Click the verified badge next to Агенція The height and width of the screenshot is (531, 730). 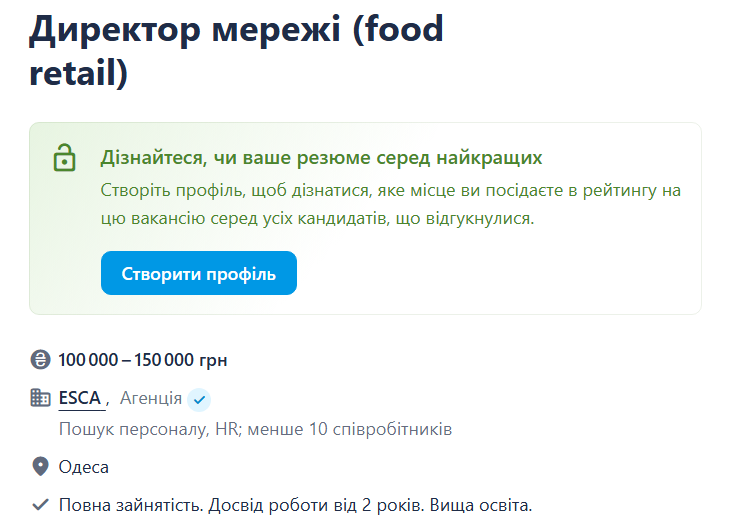click(199, 399)
